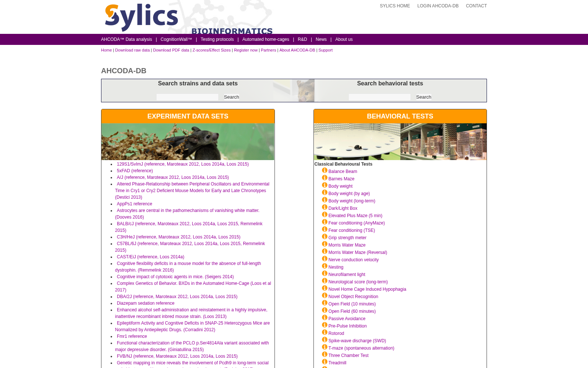Open info icon for Spike-wave discharge (SWD)

(325, 340)
